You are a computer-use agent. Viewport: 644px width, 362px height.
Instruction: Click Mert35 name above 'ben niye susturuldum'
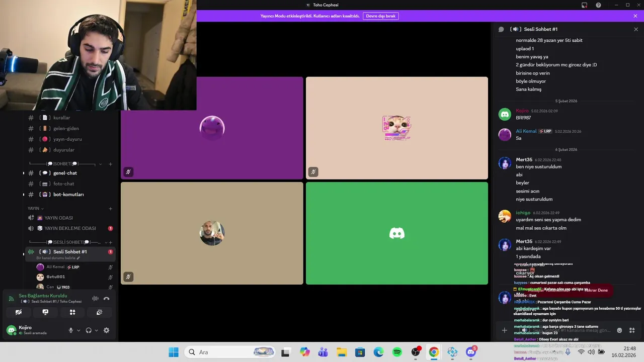(524, 160)
